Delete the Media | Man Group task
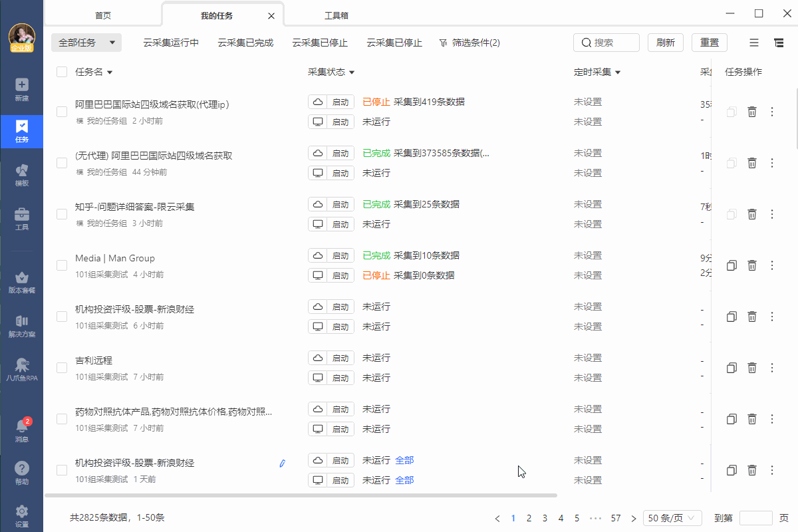 coord(752,265)
